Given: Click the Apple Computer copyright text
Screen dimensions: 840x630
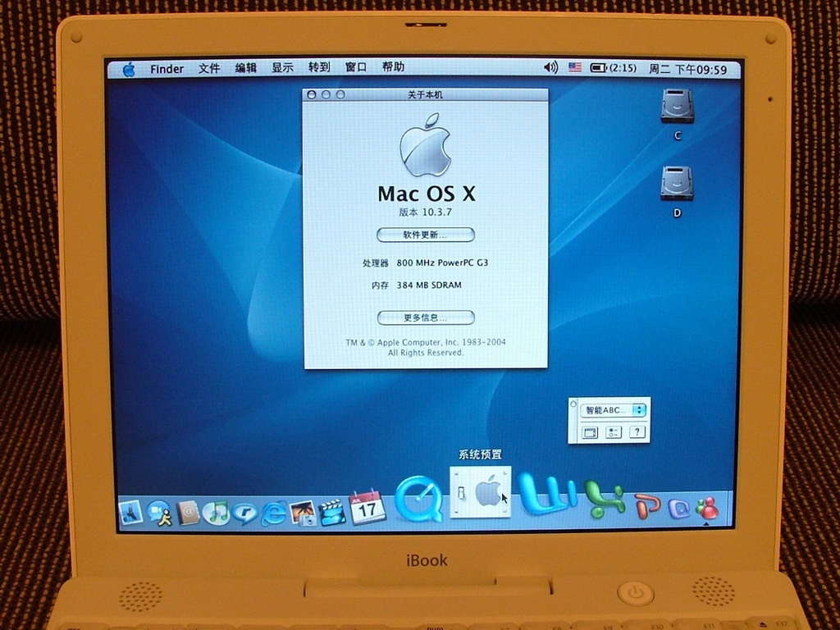Looking at the screenshot, I should coord(426,347).
